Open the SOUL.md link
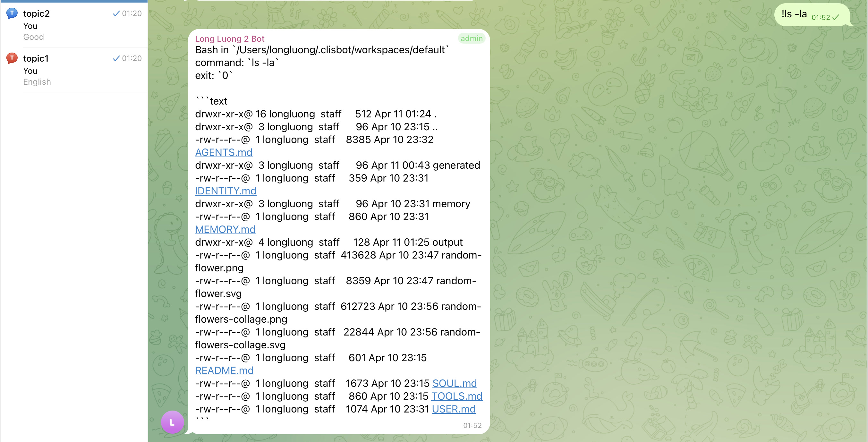Image resolution: width=868 pixels, height=442 pixels. [454, 383]
